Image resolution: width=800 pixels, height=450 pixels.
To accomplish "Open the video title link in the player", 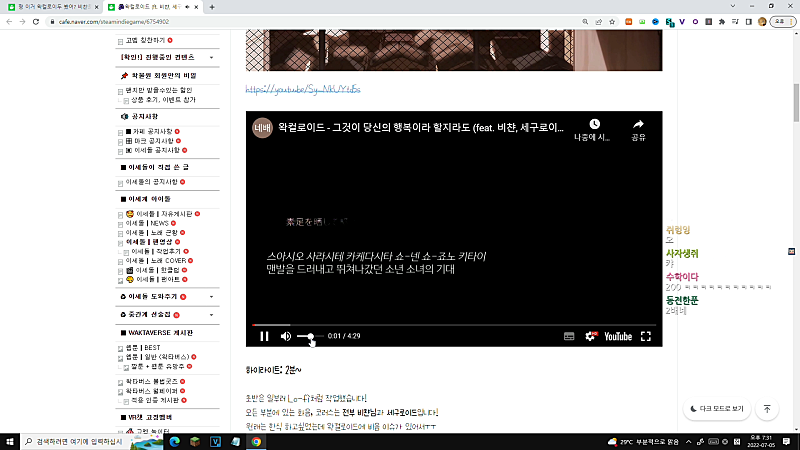I will (421, 128).
